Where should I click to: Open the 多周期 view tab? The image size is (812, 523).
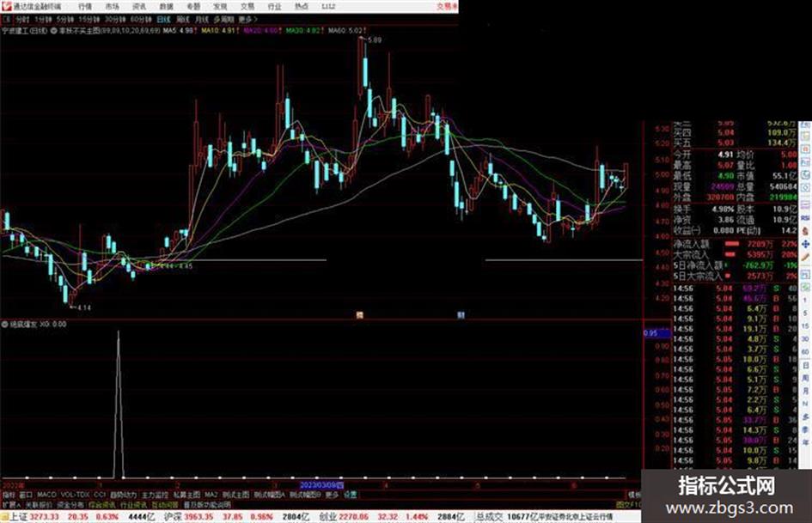point(223,19)
